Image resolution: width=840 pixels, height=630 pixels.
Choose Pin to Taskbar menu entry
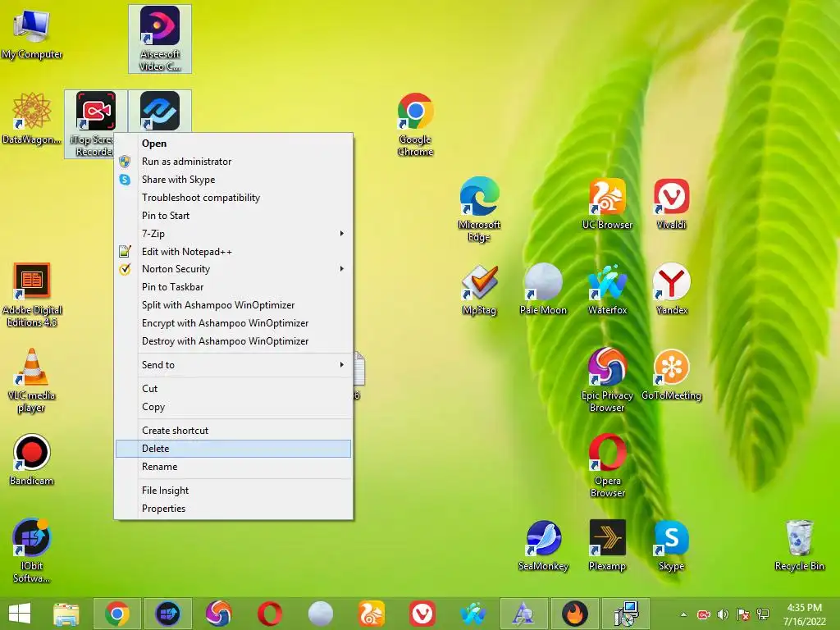point(234,286)
